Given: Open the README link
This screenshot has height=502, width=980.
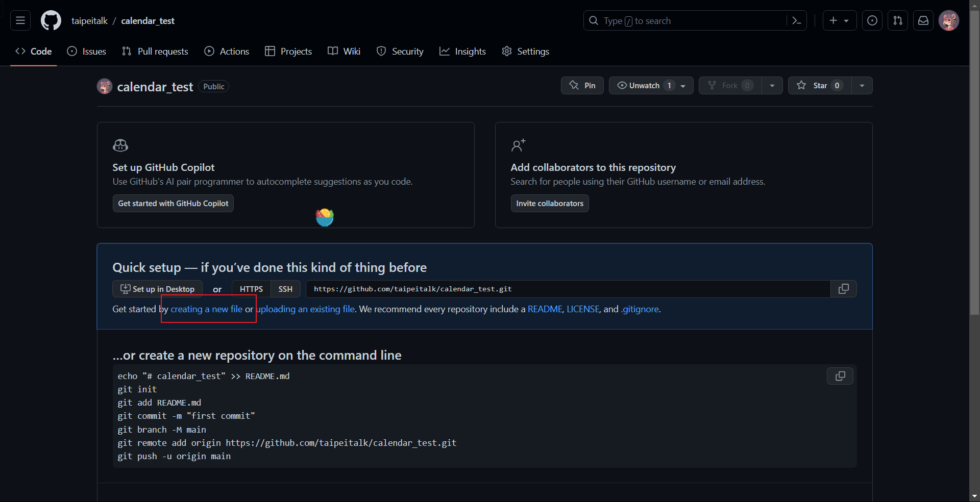Looking at the screenshot, I should click(545, 309).
